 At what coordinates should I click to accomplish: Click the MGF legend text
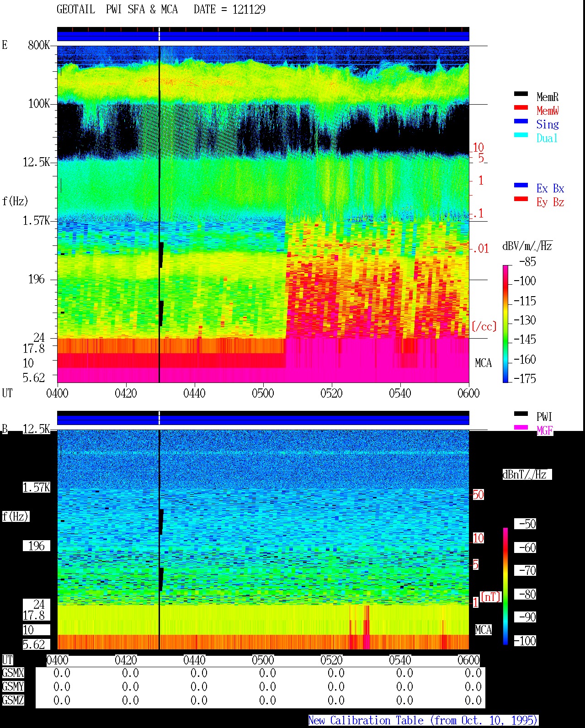pos(545,430)
